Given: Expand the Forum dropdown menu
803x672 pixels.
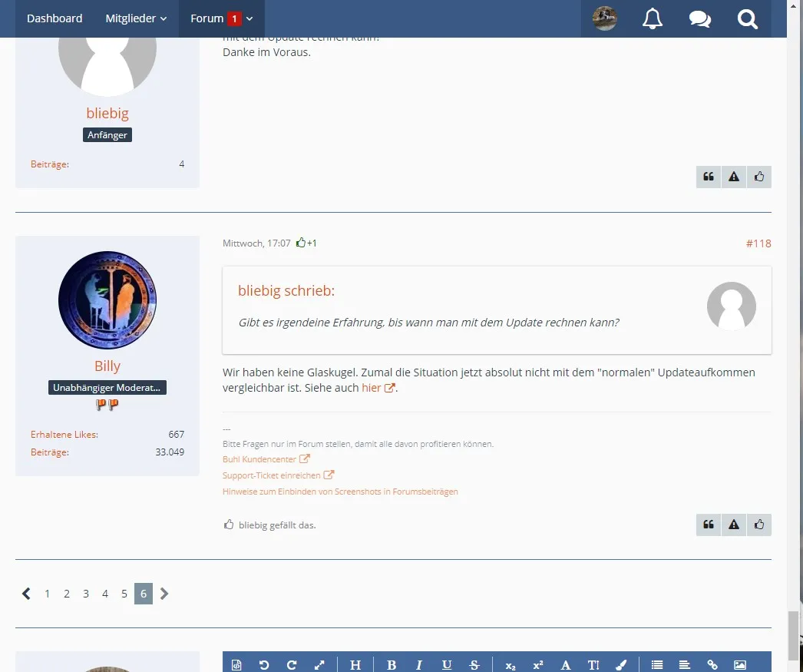Looking at the screenshot, I should coord(221,18).
